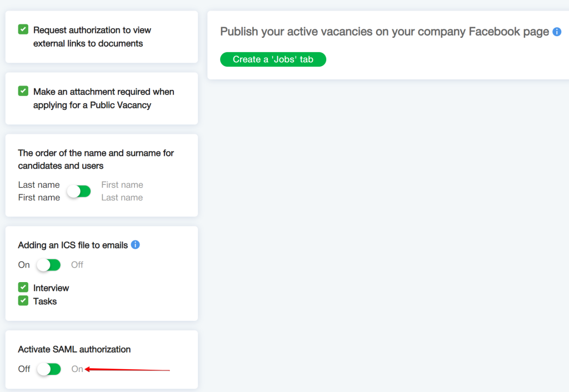569x392 pixels.
Task: Click the 'Off' label next to SAML authorization
Action: click(24, 369)
